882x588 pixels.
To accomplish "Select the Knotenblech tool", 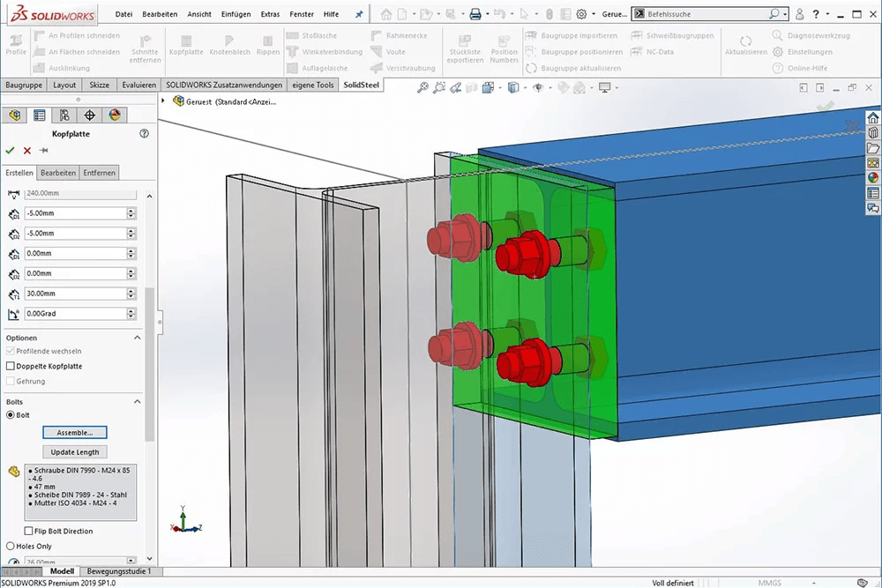I will point(230,44).
